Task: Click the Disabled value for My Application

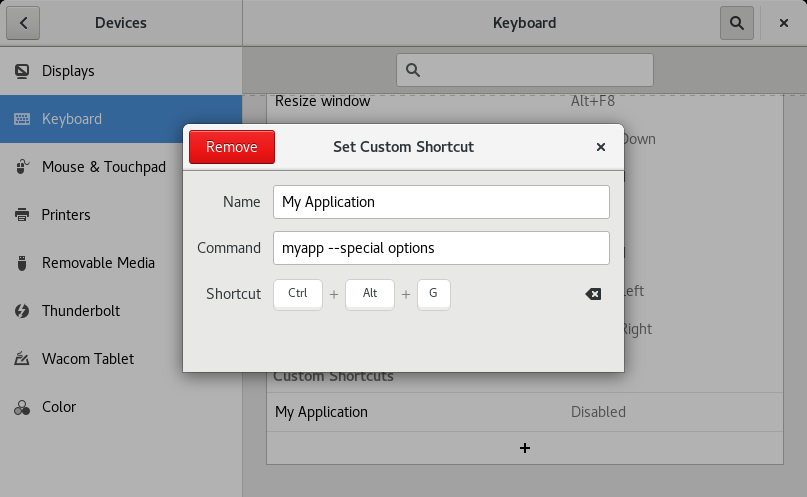Action: click(x=598, y=412)
